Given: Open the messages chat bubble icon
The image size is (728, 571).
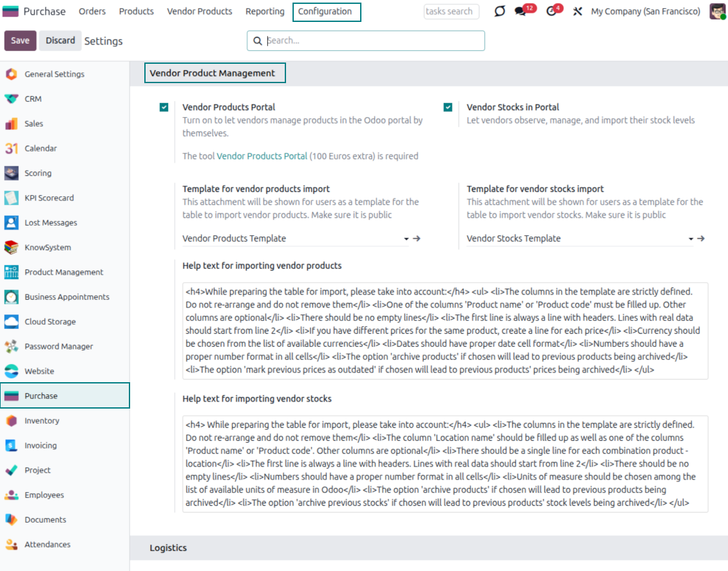Looking at the screenshot, I should click(x=521, y=12).
